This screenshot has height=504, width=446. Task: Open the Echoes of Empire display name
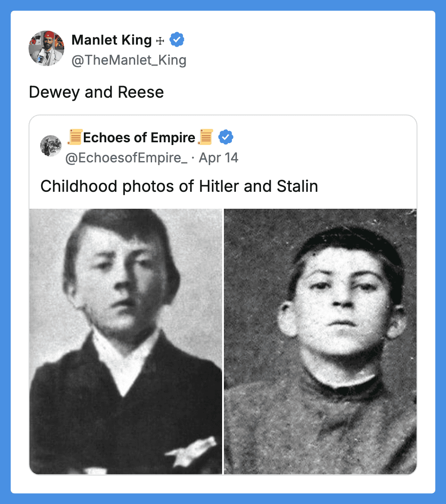point(139,138)
